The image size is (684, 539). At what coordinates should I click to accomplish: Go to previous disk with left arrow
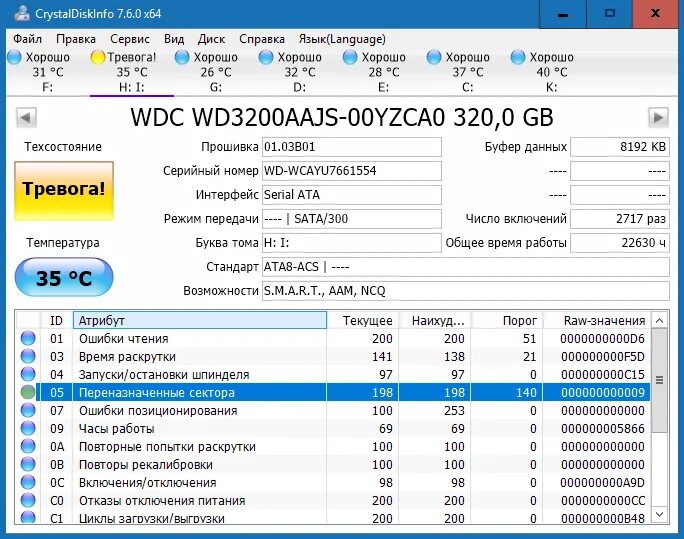[26, 117]
